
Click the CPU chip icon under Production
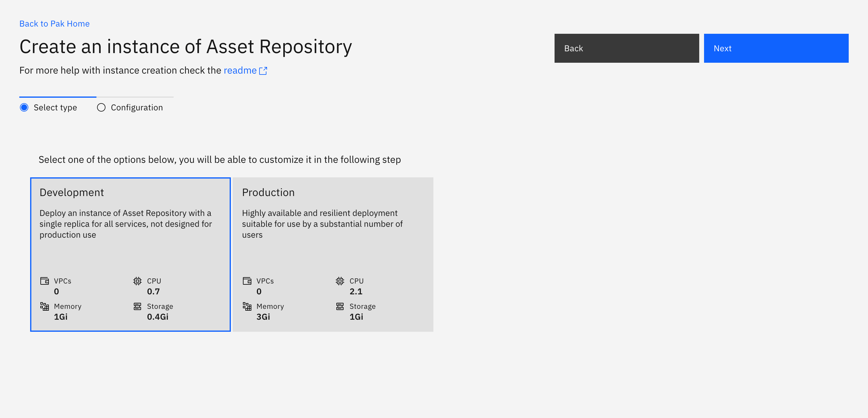pyautogui.click(x=340, y=280)
